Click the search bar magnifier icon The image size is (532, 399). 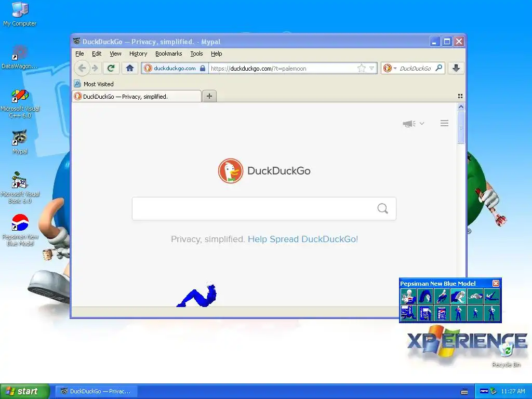coord(438,68)
